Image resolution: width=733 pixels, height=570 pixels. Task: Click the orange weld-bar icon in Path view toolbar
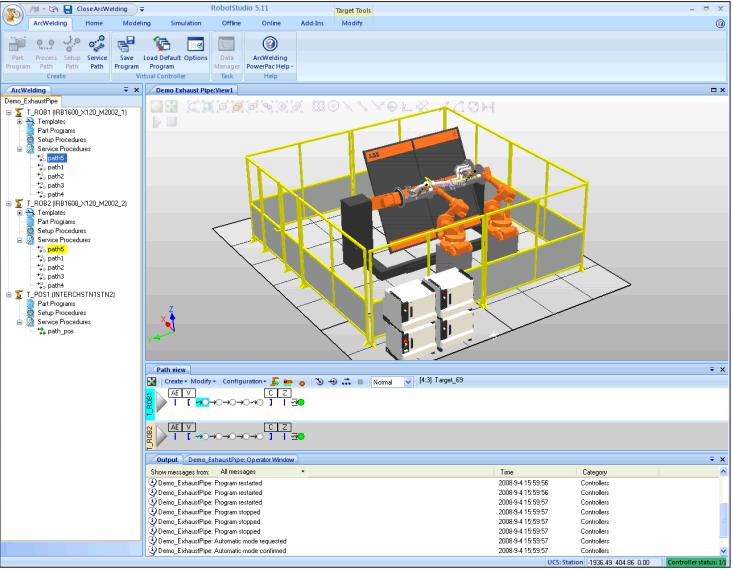(288, 382)
